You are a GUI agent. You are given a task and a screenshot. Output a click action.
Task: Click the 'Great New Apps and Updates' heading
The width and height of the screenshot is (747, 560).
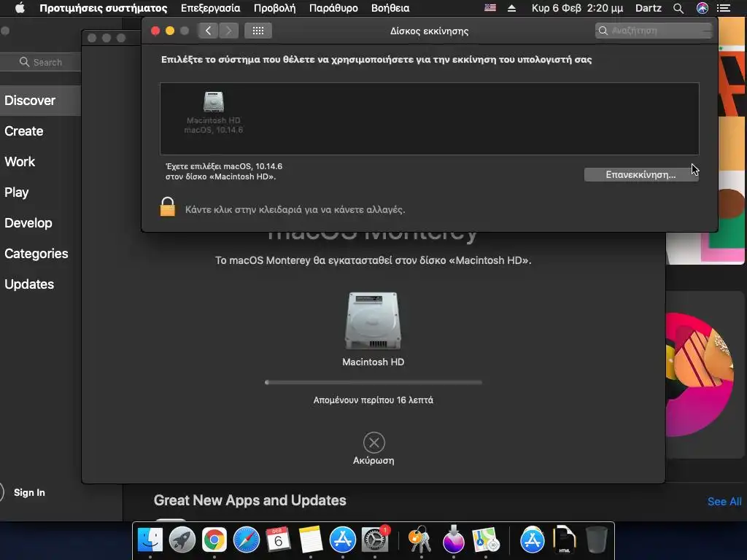point(249,500)
